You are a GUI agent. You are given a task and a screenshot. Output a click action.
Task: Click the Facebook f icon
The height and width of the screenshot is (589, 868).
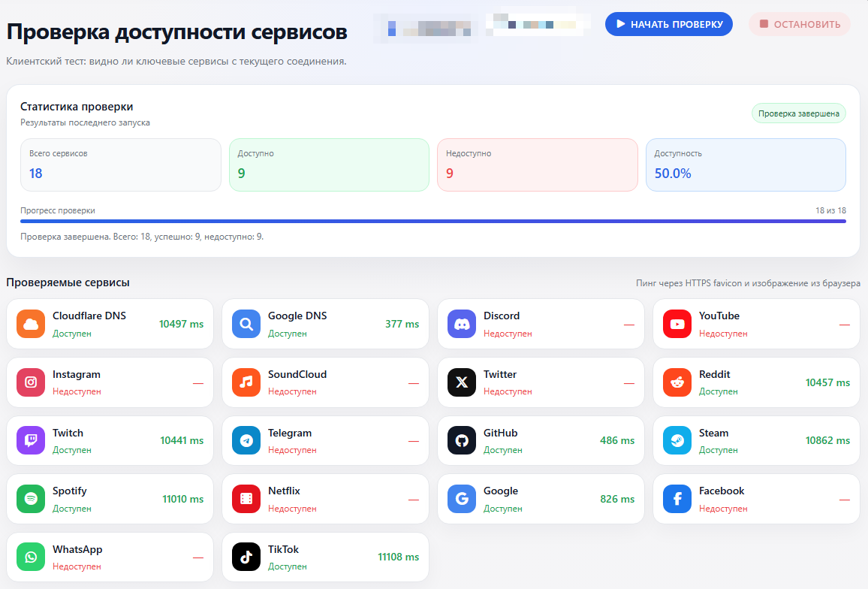coord(677,499)
